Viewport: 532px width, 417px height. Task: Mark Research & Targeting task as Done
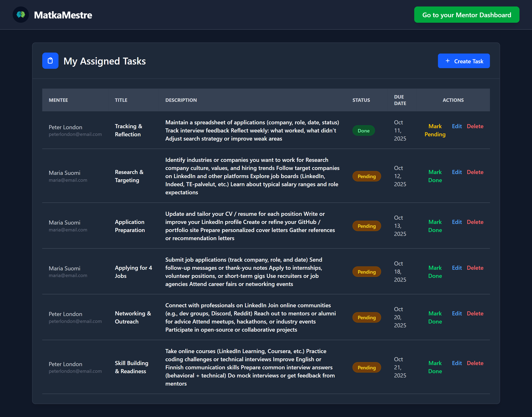pyautogui.click(x=435, y=176)
